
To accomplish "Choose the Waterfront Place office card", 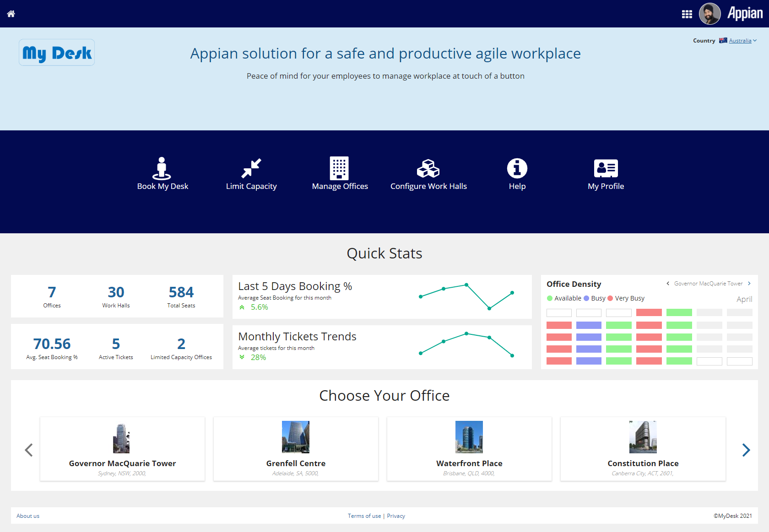I will point(469,449).
